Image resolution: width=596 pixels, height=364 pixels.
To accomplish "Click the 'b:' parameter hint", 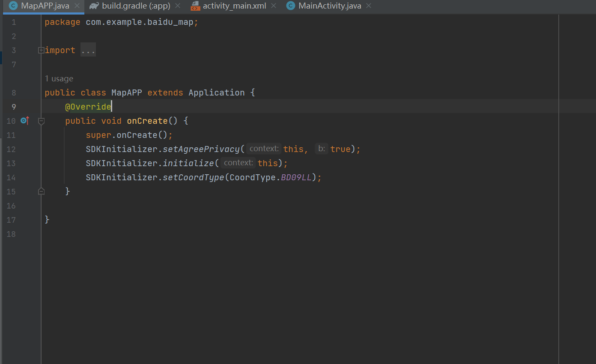I will click(322, 149).
